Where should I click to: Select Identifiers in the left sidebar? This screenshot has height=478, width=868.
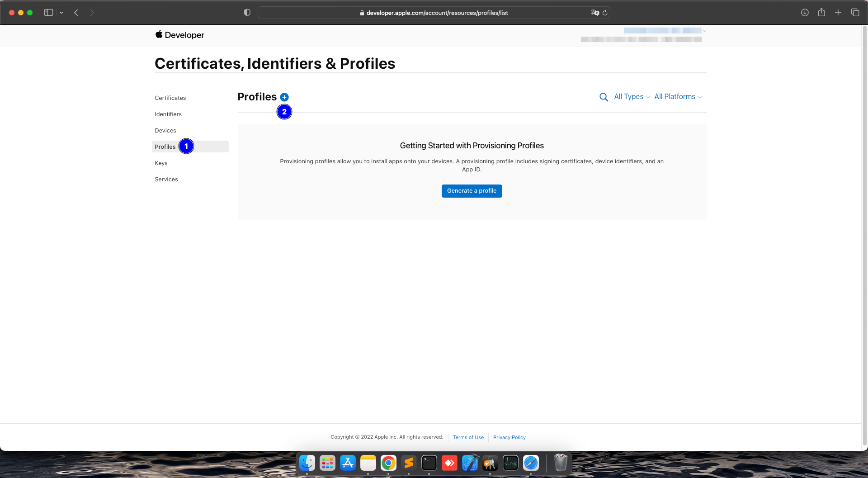click(x=168, y=114)
